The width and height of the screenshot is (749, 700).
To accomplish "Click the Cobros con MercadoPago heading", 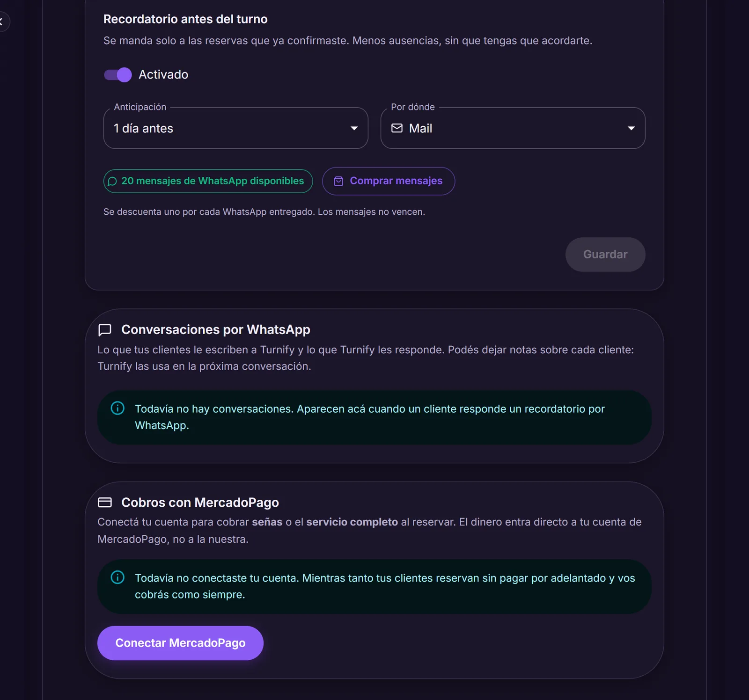I will (200, 503).
